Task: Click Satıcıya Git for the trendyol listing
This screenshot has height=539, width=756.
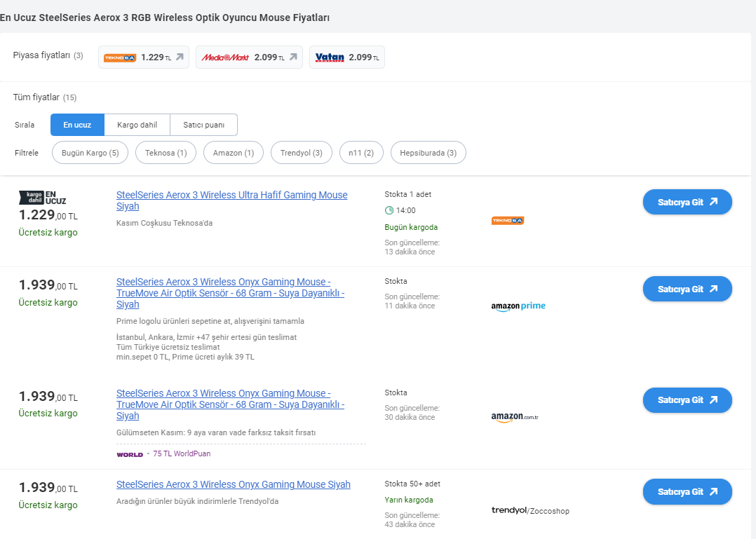Action: click(687, 492)
